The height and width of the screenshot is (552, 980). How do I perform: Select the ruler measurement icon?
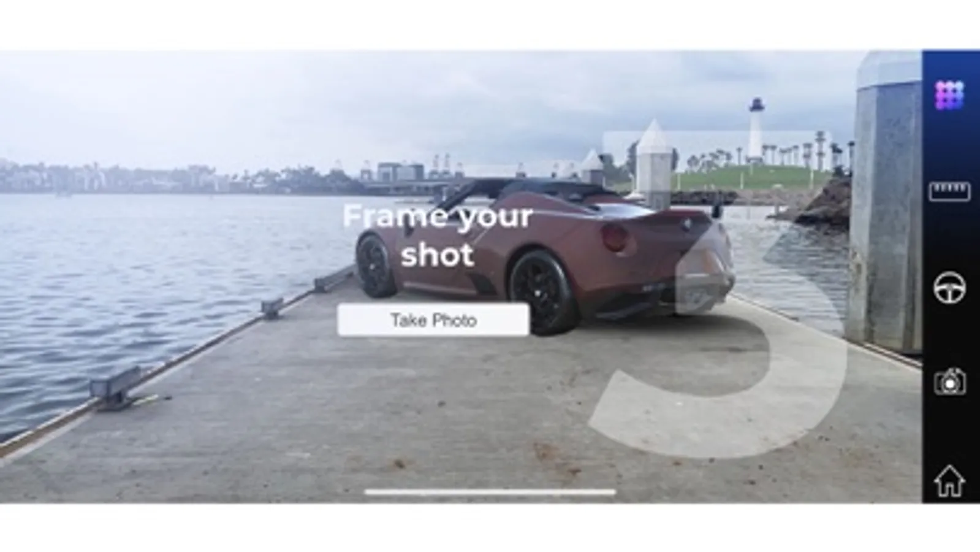(x=949, y=191)
